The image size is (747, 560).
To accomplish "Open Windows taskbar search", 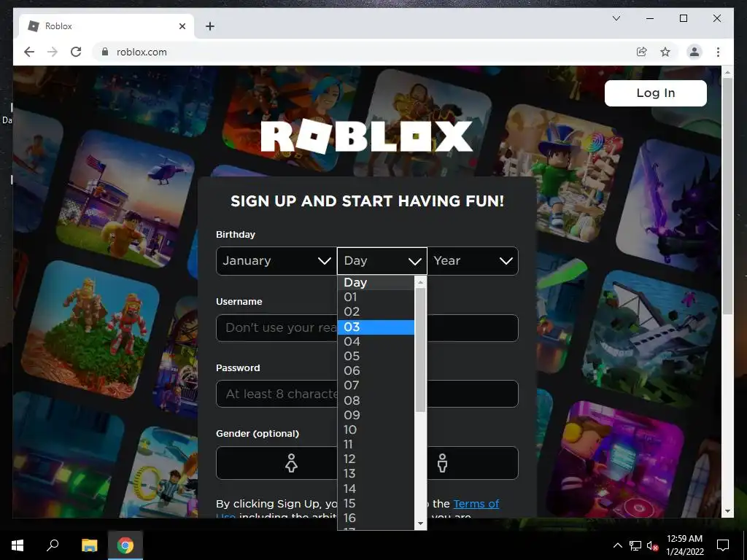I will pyautogui.click(x=53, y=545).
